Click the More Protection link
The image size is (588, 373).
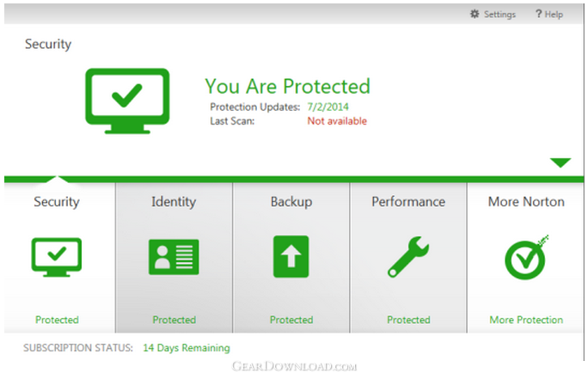click(x=526, y=320)
